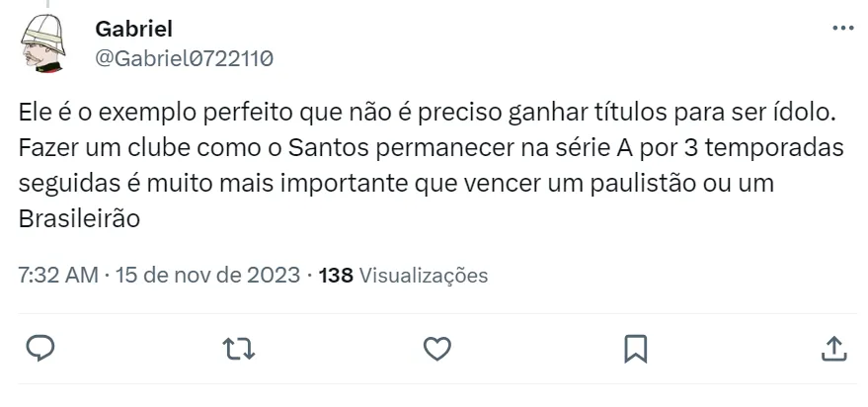Click the date 15 de nov de 2023
Screen dimensions: 868x407
pos(207,275)
